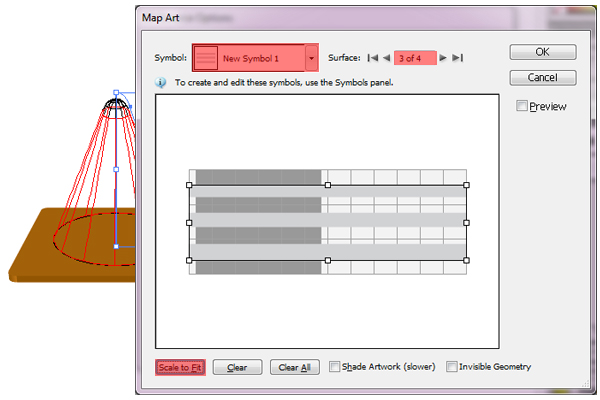
Task: Jump to the last surface
Action: 457,58
